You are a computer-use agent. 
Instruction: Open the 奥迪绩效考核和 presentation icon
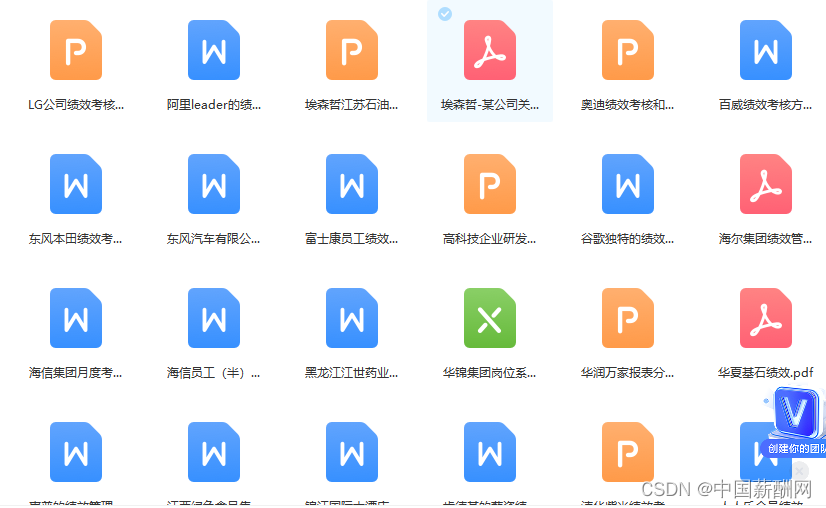click(x=628, y=50)
